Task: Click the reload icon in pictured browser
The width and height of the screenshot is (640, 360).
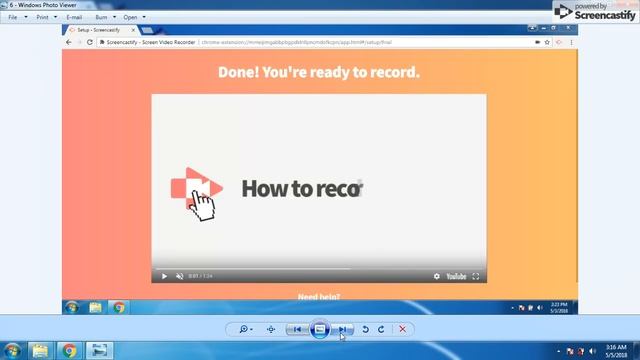Action: tap(90, 42)
